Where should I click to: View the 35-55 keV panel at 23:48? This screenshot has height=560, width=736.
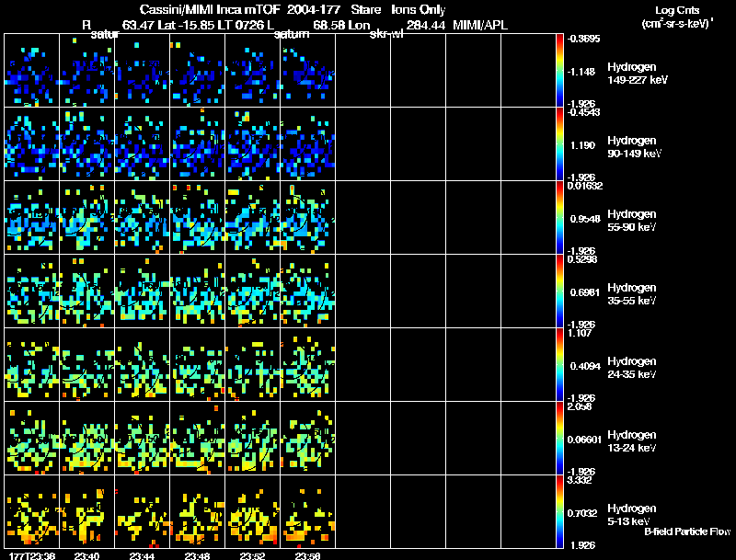click(198, 291)
